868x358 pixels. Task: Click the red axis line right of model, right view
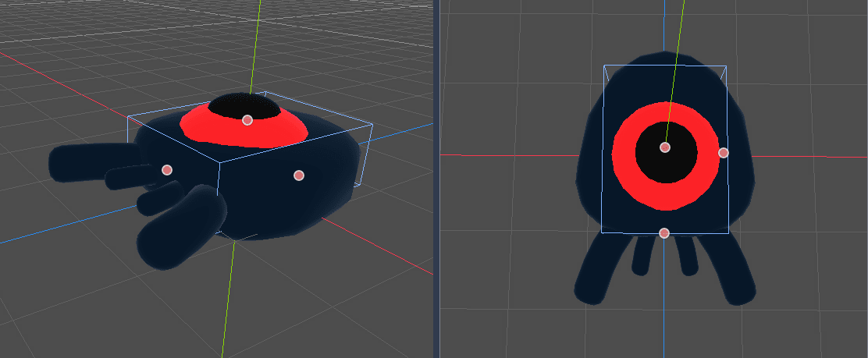pos(788,156)
